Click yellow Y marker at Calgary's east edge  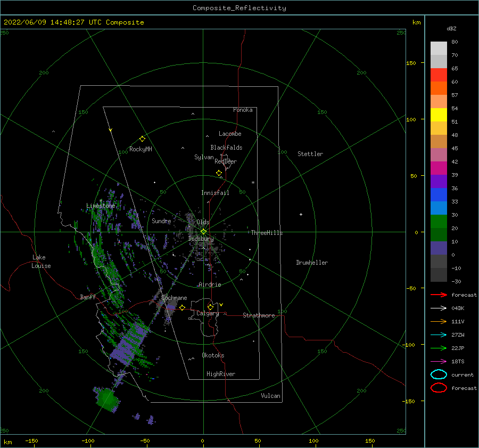coord(221,305)
